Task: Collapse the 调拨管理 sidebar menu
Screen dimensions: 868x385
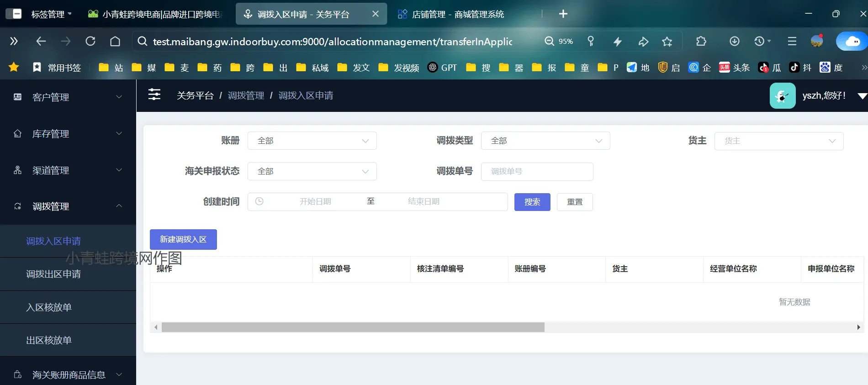Action: pos(68,206)
